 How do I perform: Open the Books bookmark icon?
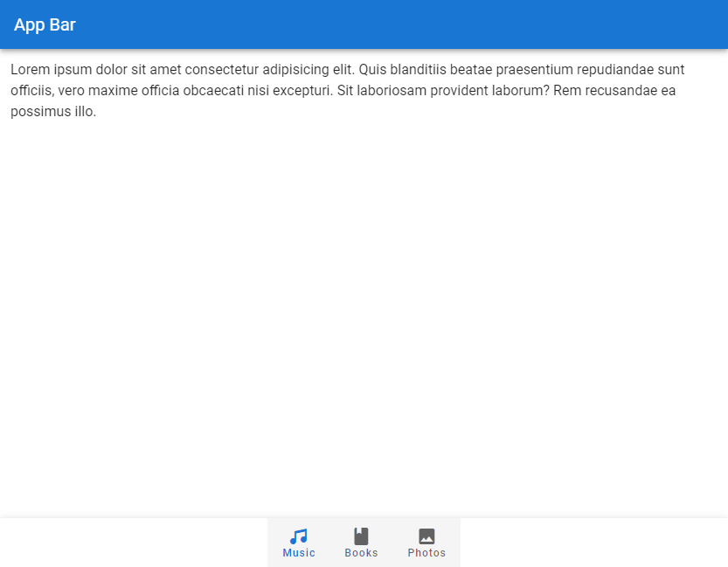(x=361, y=536)
